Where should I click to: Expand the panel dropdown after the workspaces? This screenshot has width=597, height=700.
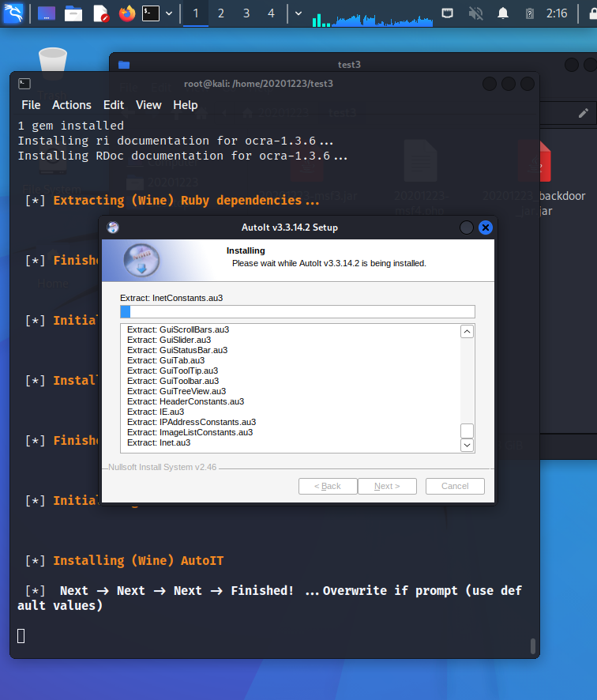point(298,13)
